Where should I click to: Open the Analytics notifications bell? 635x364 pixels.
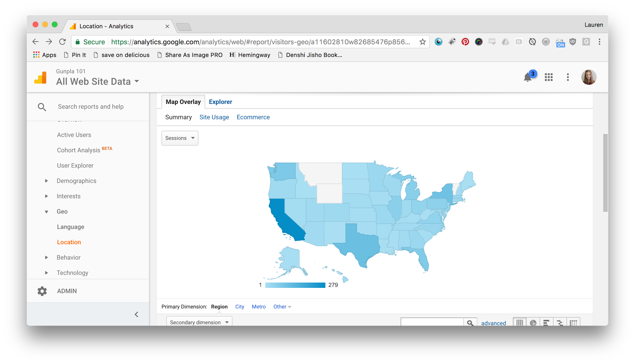click(x=528, y=77)
